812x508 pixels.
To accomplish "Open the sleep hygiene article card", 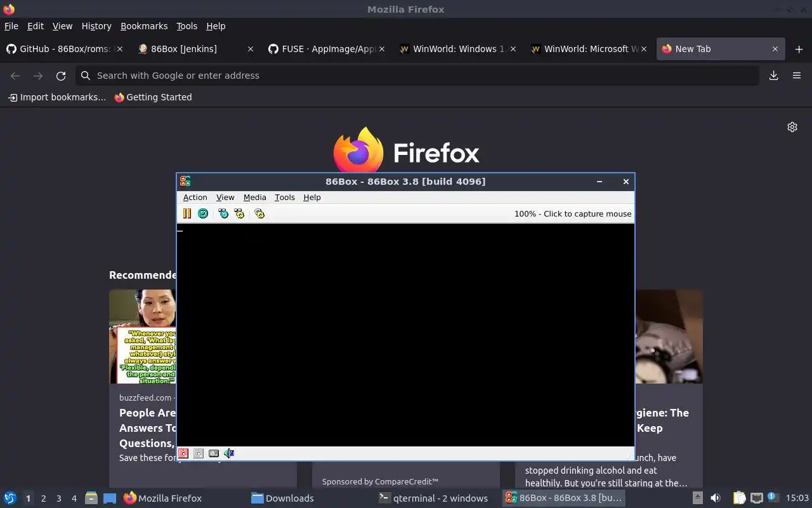I will [669, 389].
